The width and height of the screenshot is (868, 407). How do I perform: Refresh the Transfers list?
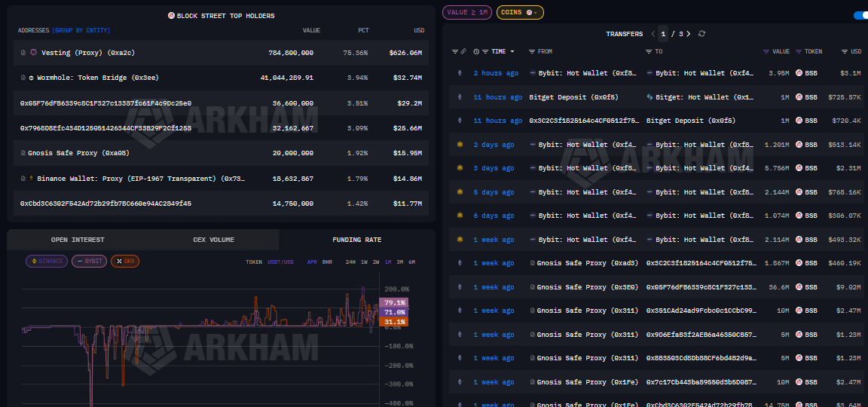pyautogui.click(x=702, y=34)
